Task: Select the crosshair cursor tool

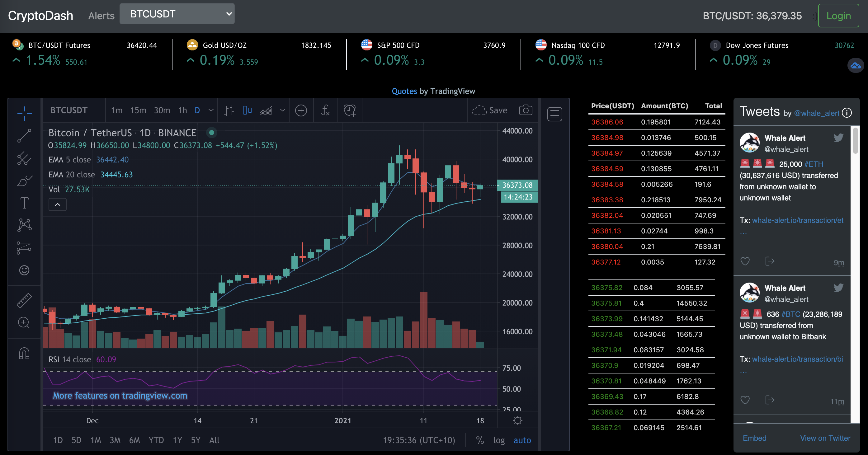Action: [24, 113]
